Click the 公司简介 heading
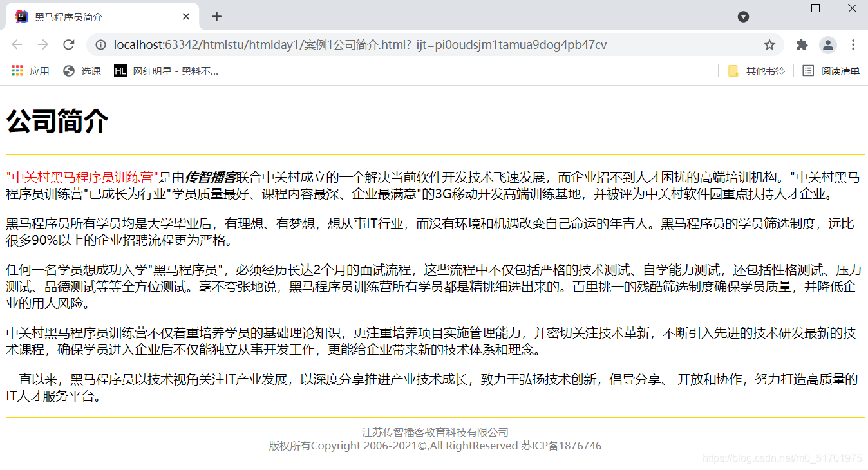This screenshot has width=868, height=470. click(57, 121)
